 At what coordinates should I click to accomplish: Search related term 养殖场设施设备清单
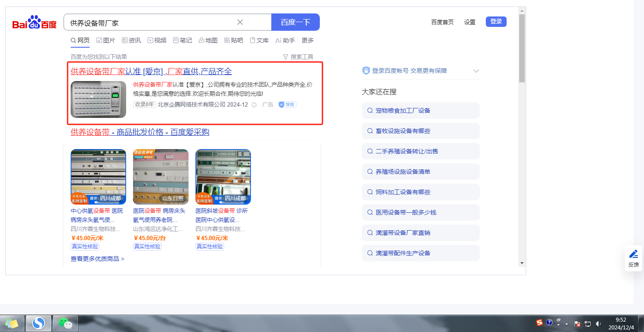coord(421,172)
